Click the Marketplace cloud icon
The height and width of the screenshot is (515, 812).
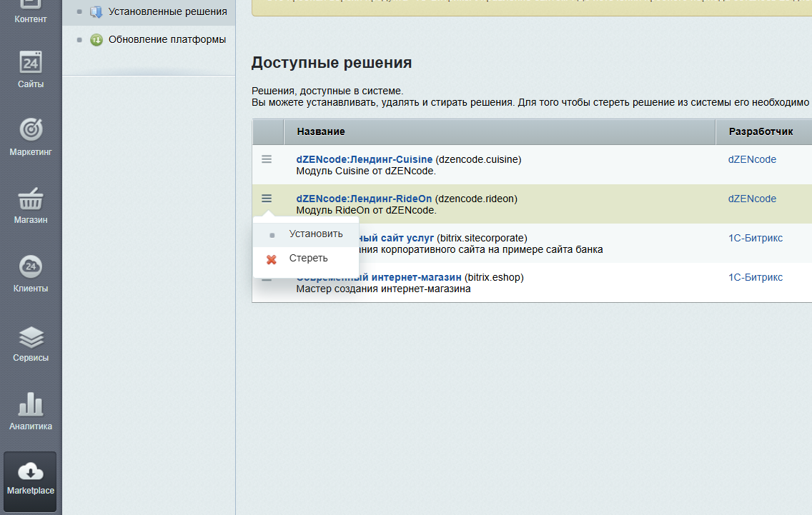(31, 472)
